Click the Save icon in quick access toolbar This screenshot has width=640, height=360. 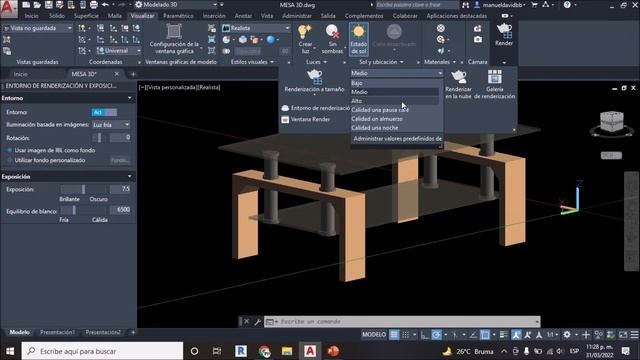tap(48, 5)
